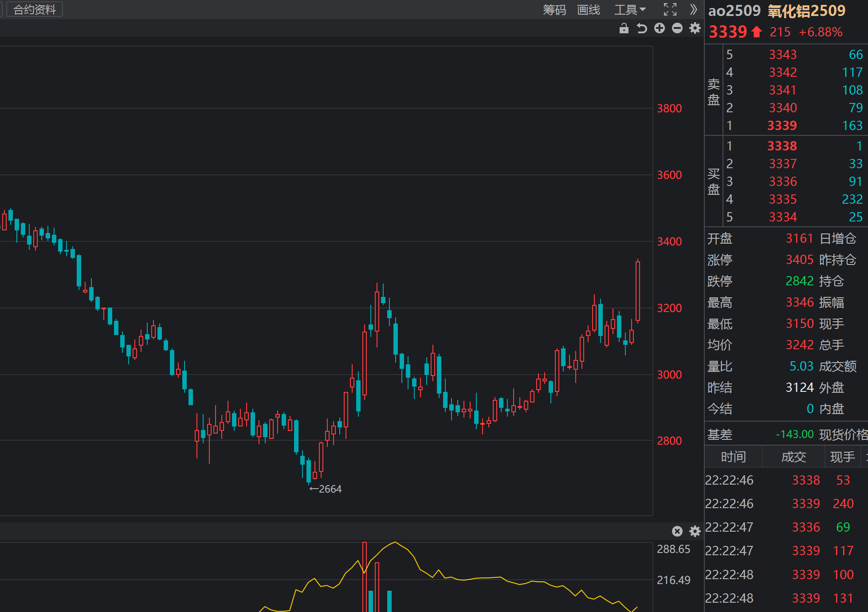Click the 3800 price axis label

point(669,108)
